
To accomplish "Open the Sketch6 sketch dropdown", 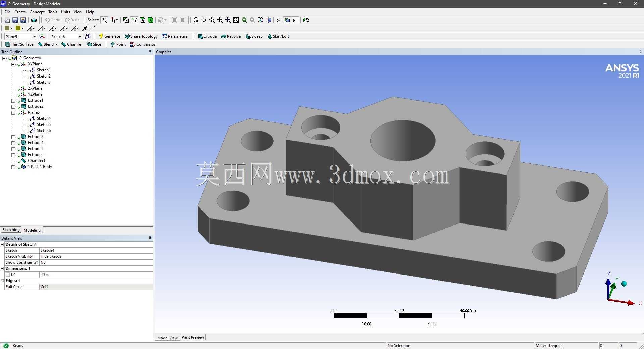I will click(x=80, y=36).
